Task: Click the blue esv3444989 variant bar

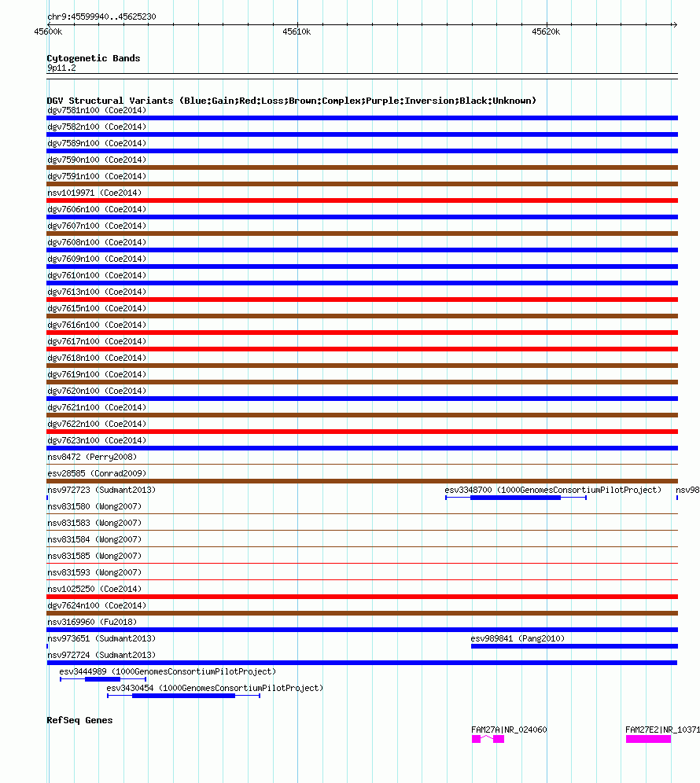Action: point(102,679)
